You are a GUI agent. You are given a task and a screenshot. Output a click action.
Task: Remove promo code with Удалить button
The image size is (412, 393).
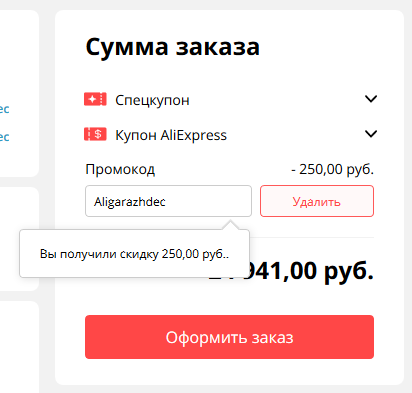[x=317, y=201]
